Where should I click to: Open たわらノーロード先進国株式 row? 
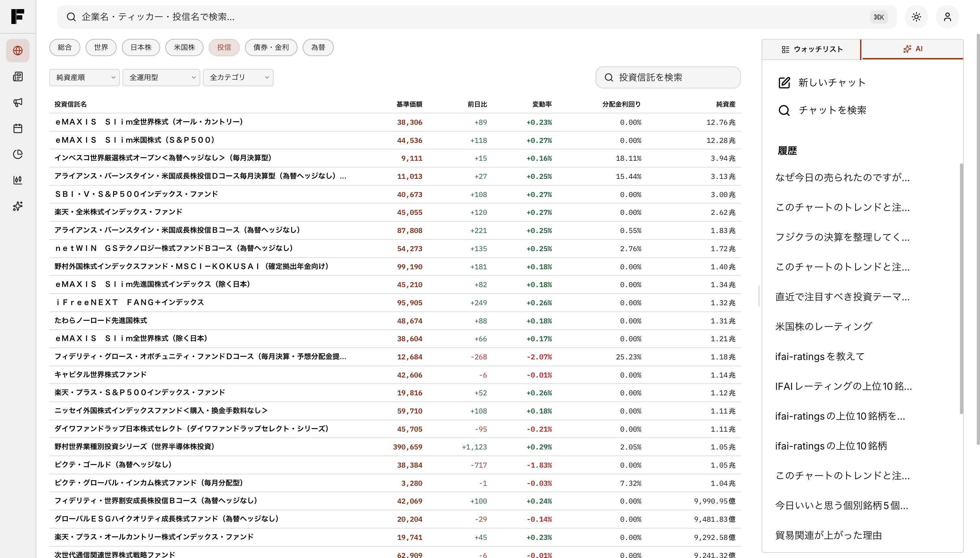(395, 320)
